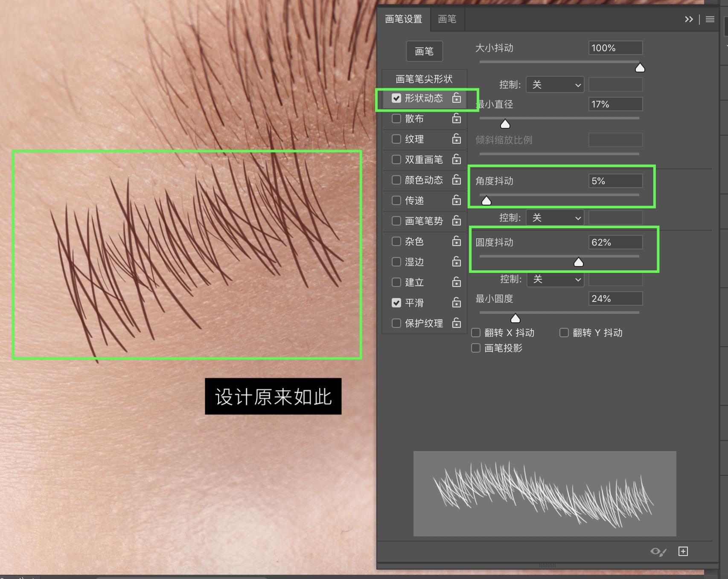Disable the 平滑 checkbox

click(396, 303)
